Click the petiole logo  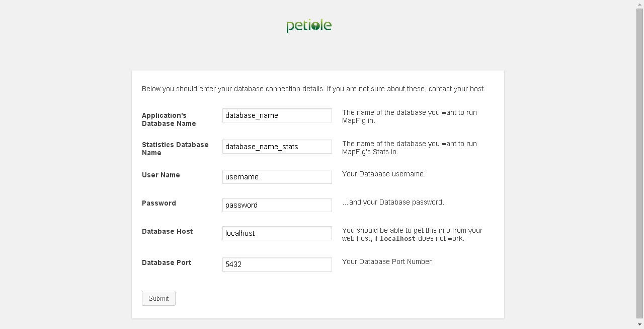[309, 26]
